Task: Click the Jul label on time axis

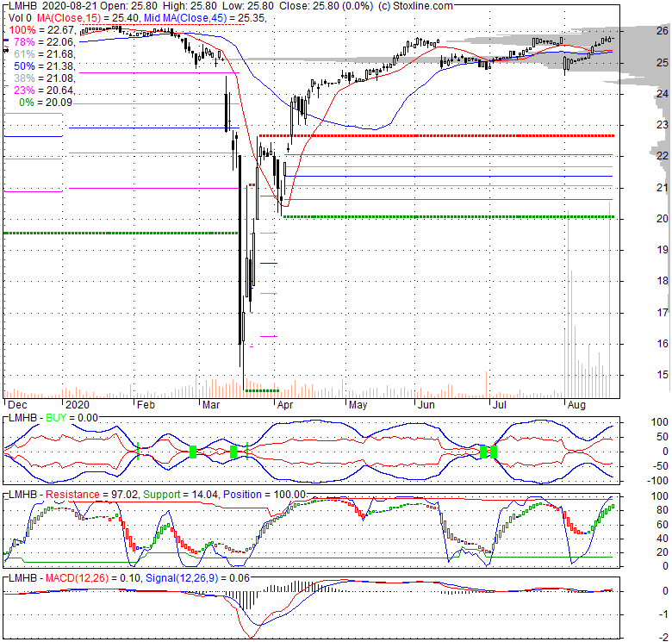Action: click(500, 405)
